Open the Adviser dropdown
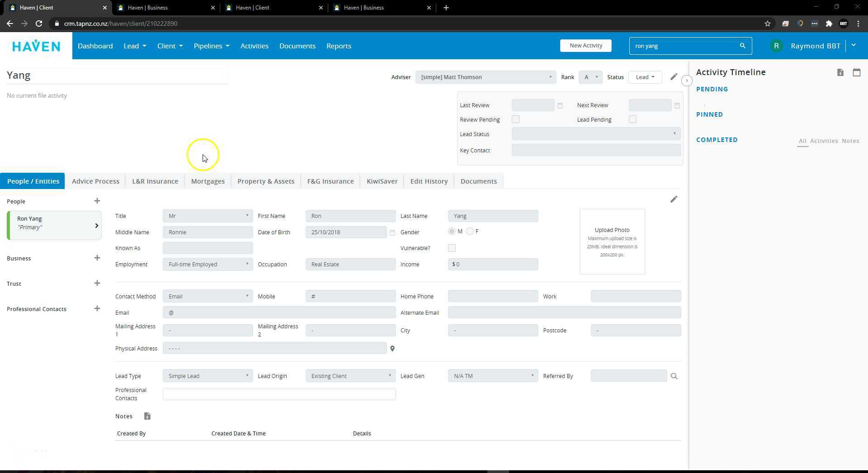The width and height of the screenshot is (868, 473). (x=485, y=77)
